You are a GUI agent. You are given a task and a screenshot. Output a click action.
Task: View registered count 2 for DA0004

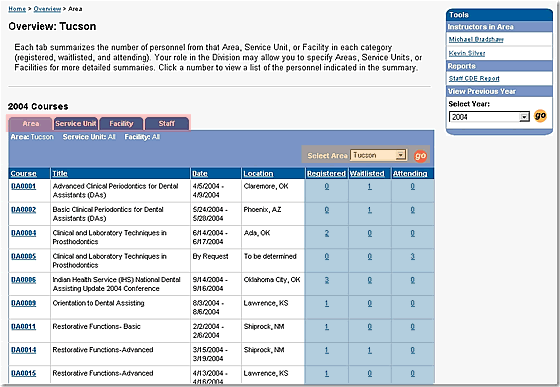pyautogui.click(x=327, y=233)
